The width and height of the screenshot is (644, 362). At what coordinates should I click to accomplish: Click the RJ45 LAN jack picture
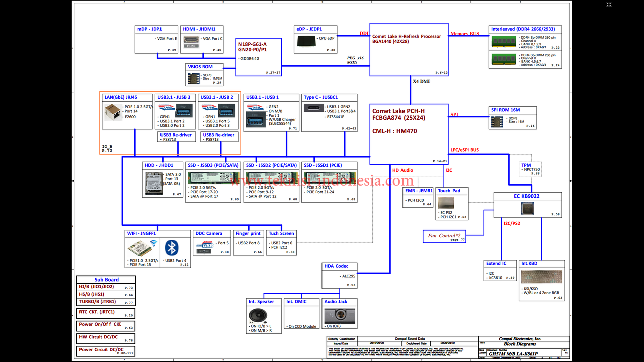pos(113,112)
